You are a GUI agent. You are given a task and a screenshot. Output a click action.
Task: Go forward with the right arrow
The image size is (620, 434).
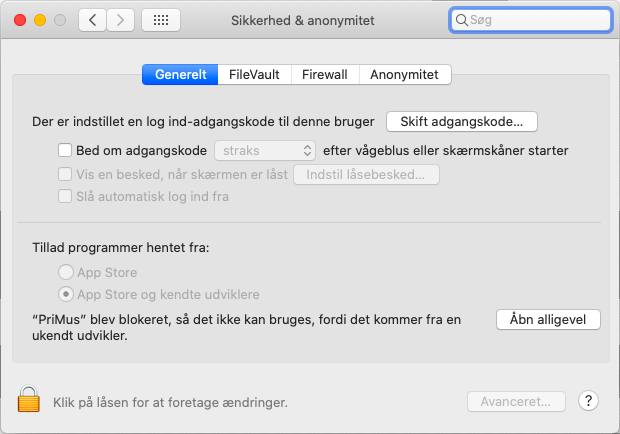121,20
